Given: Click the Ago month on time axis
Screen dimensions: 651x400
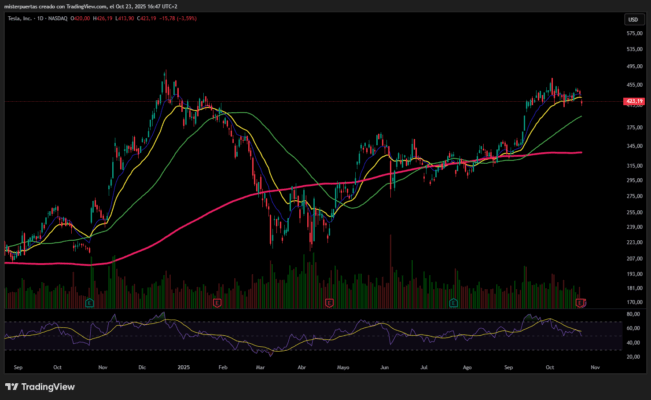Looking at the screenshot, I should click(466, 367).
